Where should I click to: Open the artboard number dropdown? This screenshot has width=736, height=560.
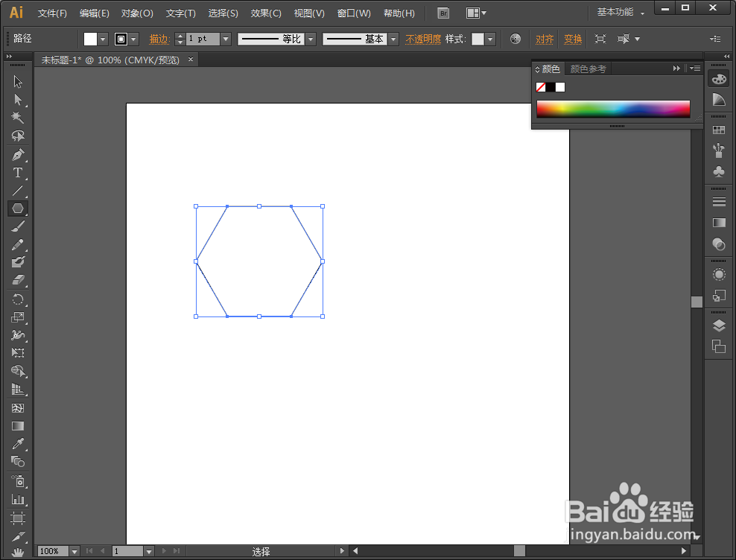tap(149, 551)
